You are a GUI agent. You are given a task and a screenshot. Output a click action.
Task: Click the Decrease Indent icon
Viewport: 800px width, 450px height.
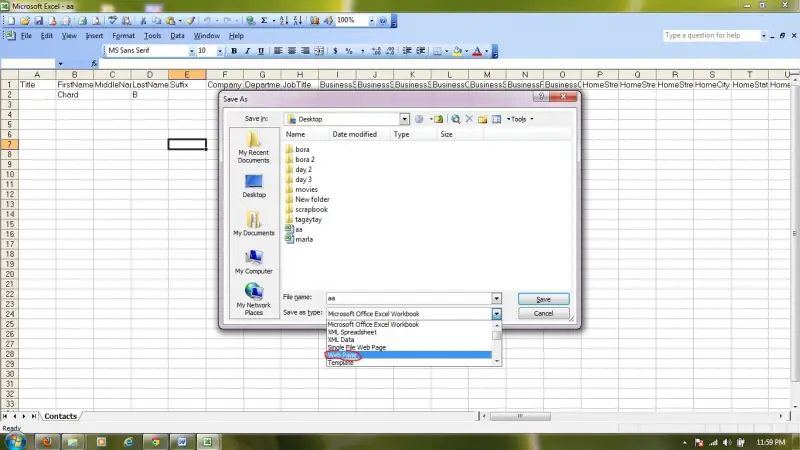pos(407,51)
